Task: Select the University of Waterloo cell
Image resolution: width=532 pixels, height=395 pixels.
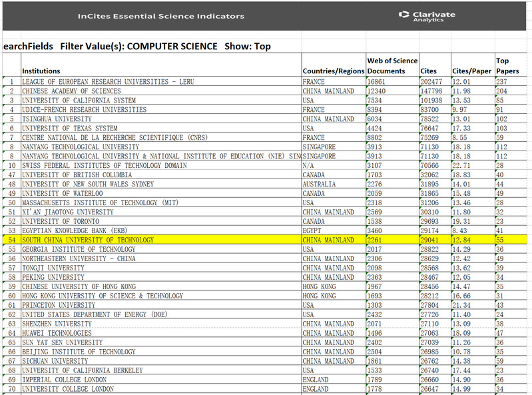Action: [161, 193]
